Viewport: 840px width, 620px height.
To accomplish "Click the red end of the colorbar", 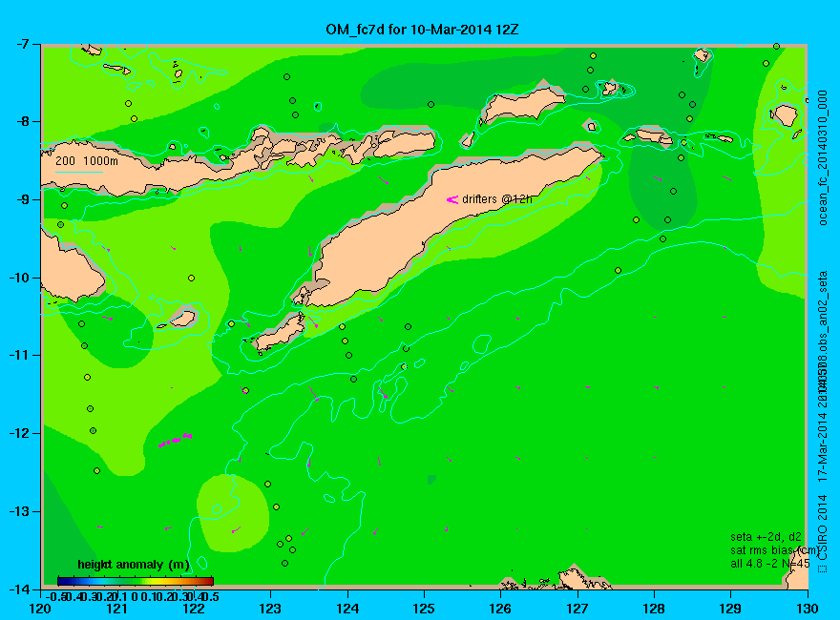I will 209,581.
